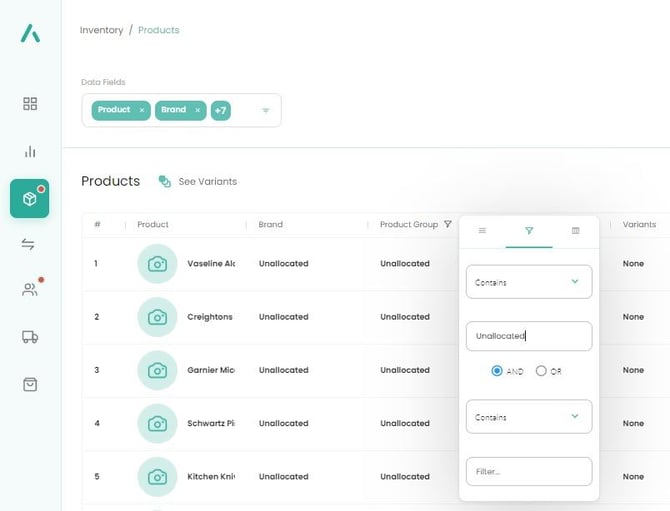Select the inventory box icon in sidebar

pyautogui.click(x=30, y=199)
